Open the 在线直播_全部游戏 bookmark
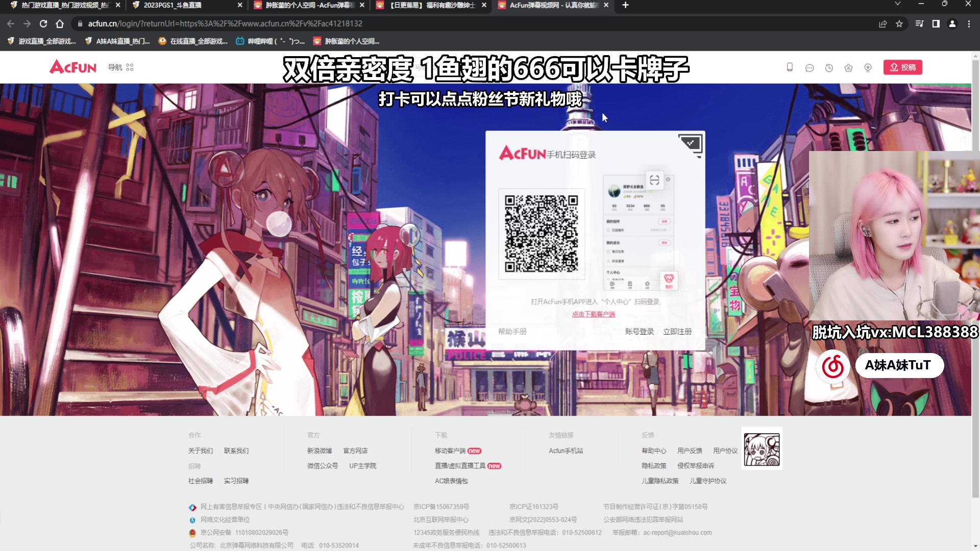 click(193, 41)
